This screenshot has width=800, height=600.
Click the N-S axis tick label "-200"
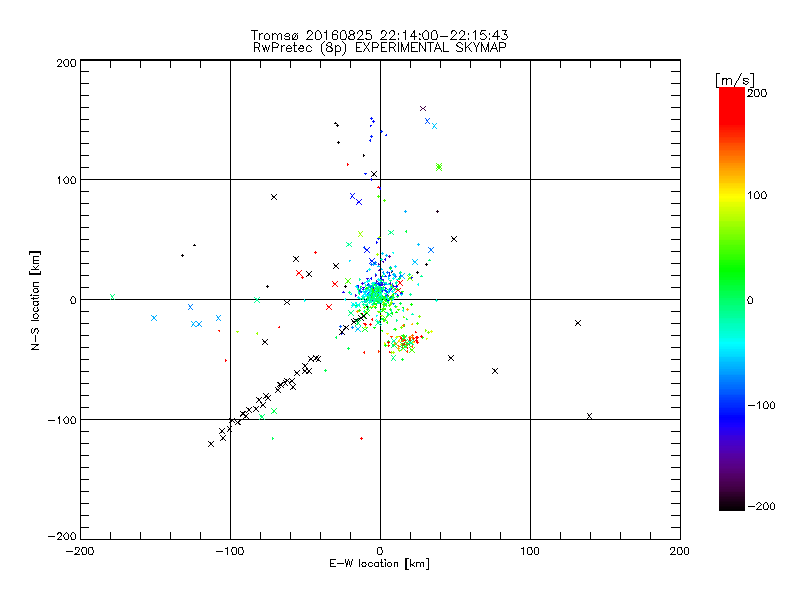click(62, 537)
